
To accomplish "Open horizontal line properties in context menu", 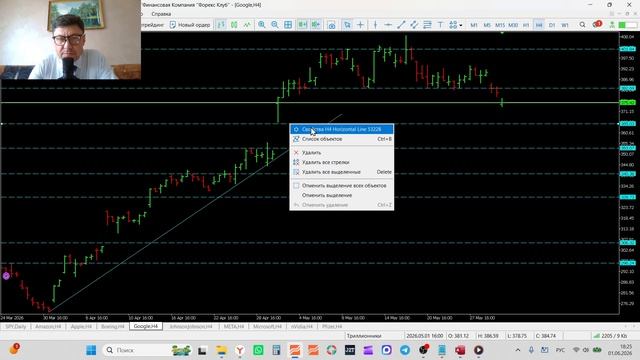I will pyautogui.click(x=342, y=129).
